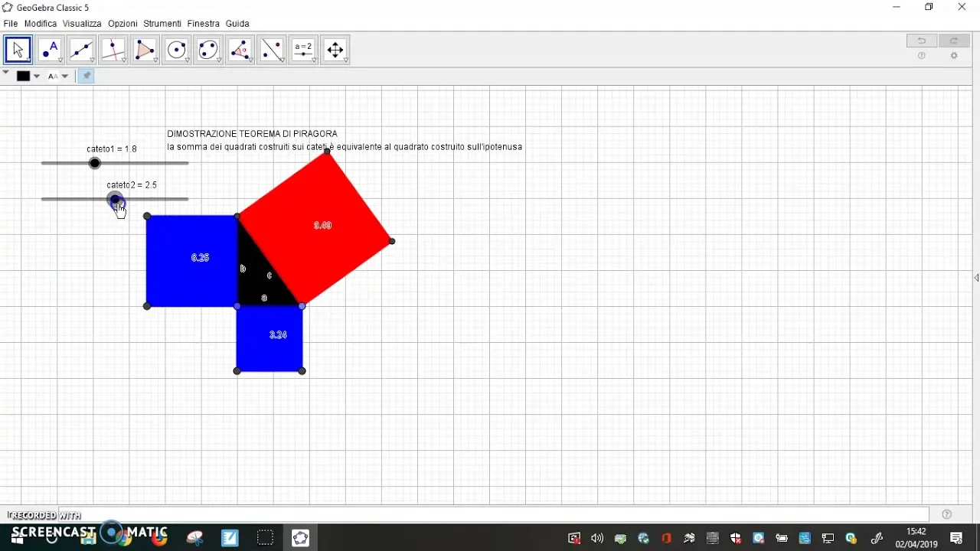Open the notification center icon
The image size is (980, 551).
tap(956, 539)
